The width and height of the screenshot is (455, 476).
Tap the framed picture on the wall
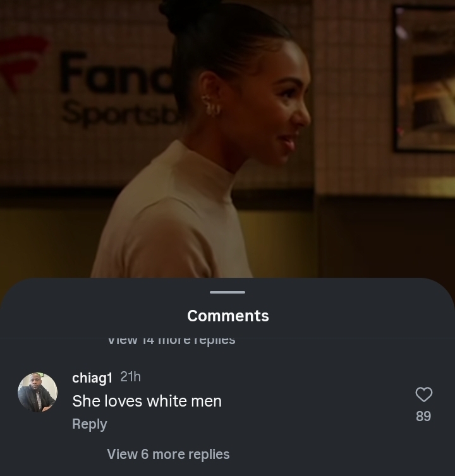(x=425, y=79)
